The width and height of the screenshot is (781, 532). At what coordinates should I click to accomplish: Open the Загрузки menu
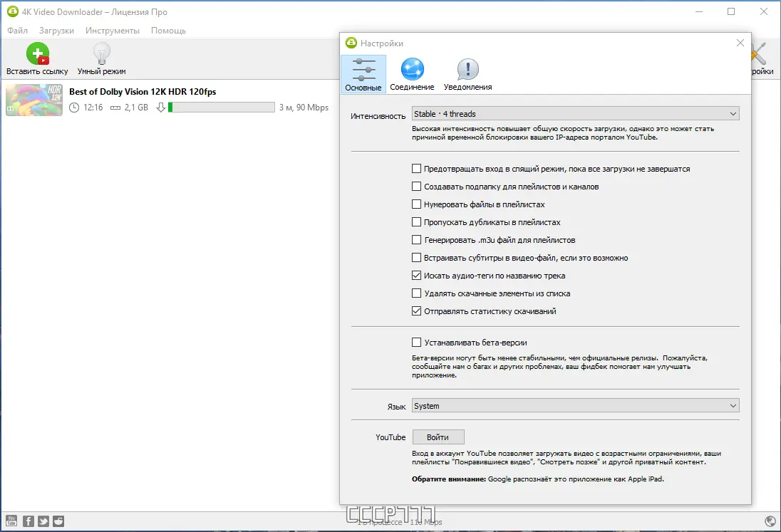[x=56, y=31]
